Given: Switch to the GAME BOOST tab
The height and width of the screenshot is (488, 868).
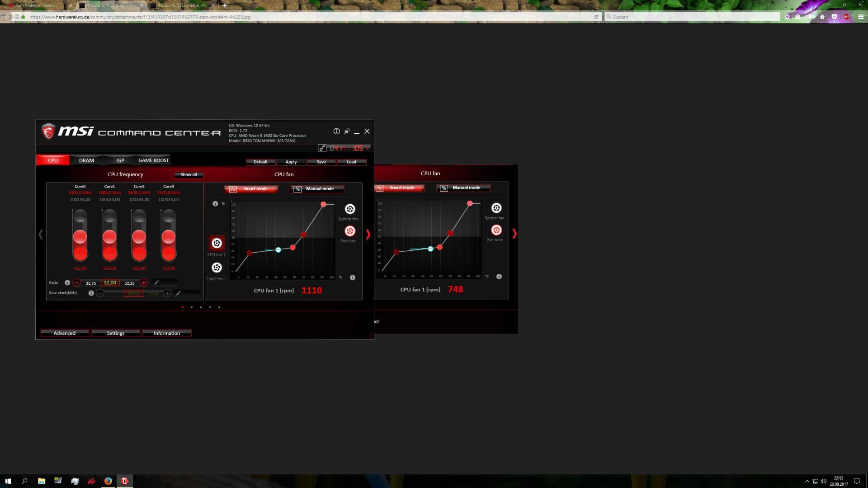Looking at the screenshot, I should [x=154, y=160].
